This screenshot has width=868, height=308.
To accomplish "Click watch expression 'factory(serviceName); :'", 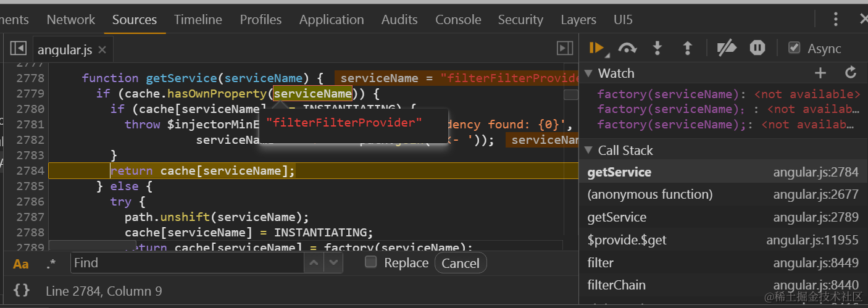I will [728, 109].
